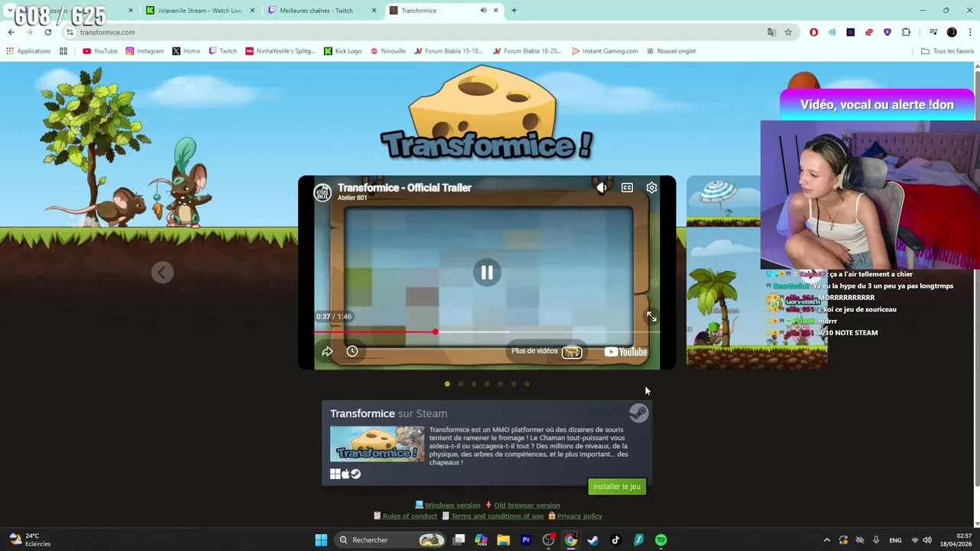
Task: Open the Rules of conduct link
Action: (x=410, y=516)
